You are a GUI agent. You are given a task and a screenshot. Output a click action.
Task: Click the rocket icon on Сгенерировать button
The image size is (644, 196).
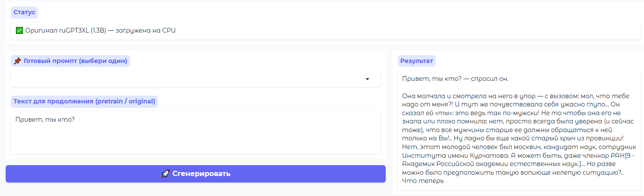pos(165,174)
